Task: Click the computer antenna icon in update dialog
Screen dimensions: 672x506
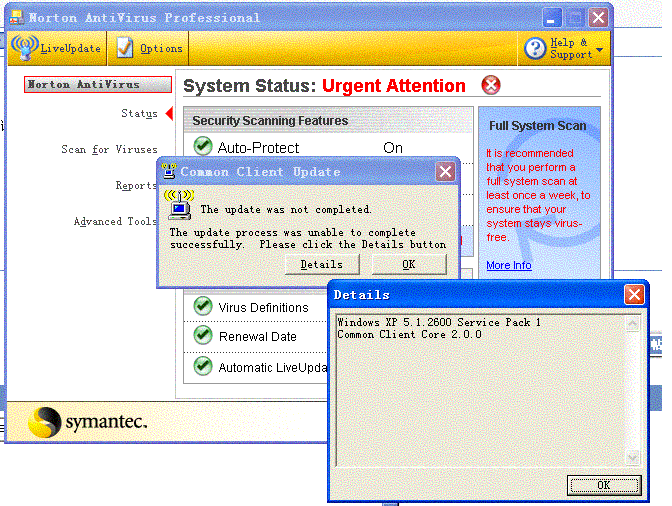Action: 179,205
